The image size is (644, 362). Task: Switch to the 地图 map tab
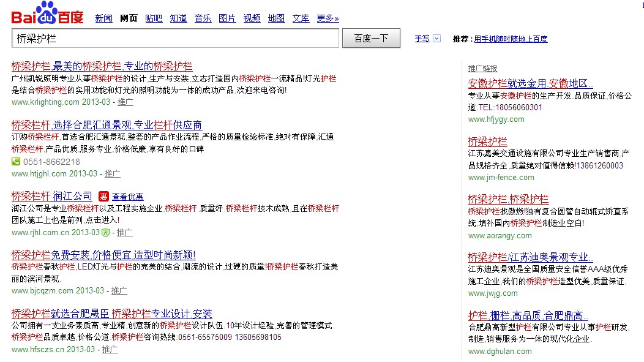point(277,18)
